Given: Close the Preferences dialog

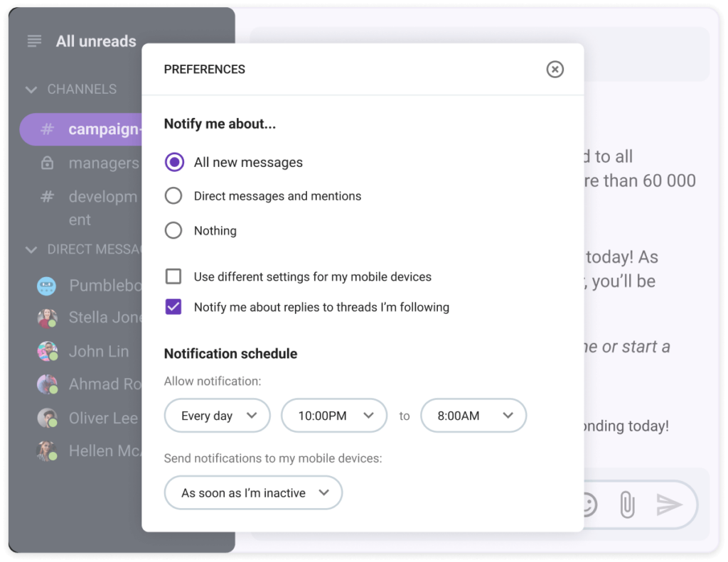Looking at the screenshot, I should point(555,69).
